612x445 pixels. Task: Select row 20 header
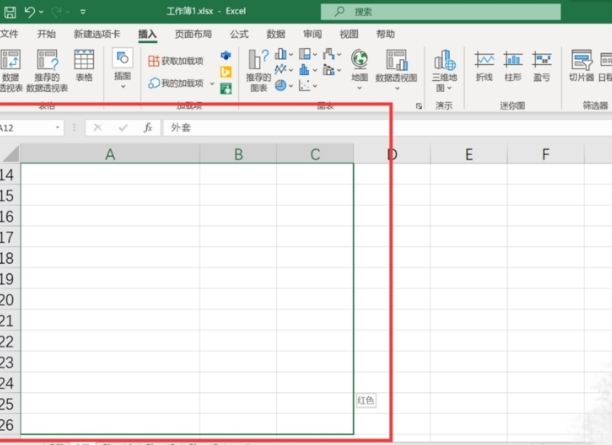pyautogui.click(x=10, y=300)
